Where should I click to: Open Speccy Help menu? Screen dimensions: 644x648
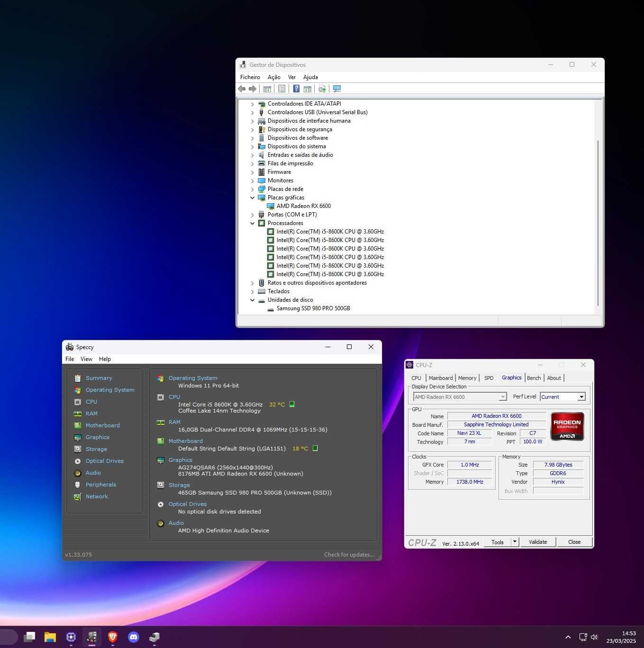pyautogui.click(x=105, y=359)
